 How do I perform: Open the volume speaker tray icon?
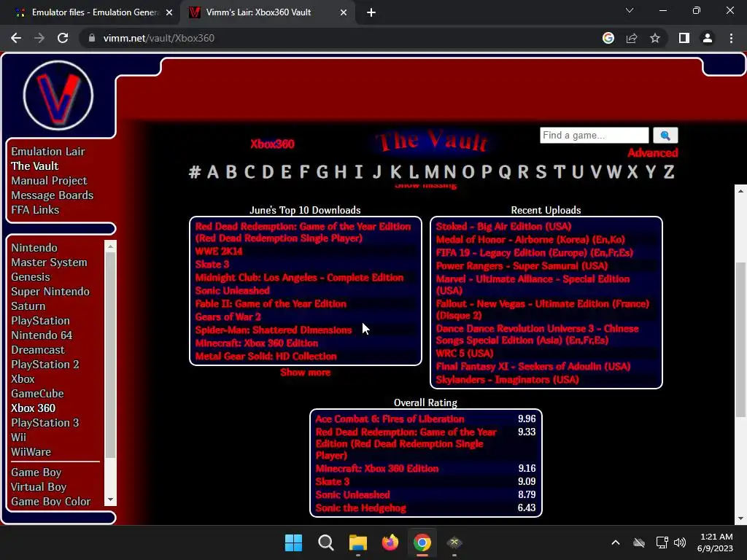(680, 542)
